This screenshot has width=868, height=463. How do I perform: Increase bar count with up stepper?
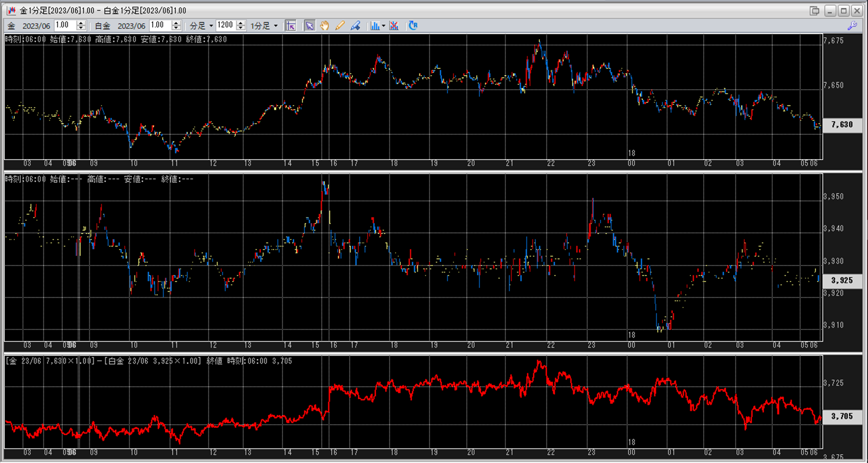241,23
